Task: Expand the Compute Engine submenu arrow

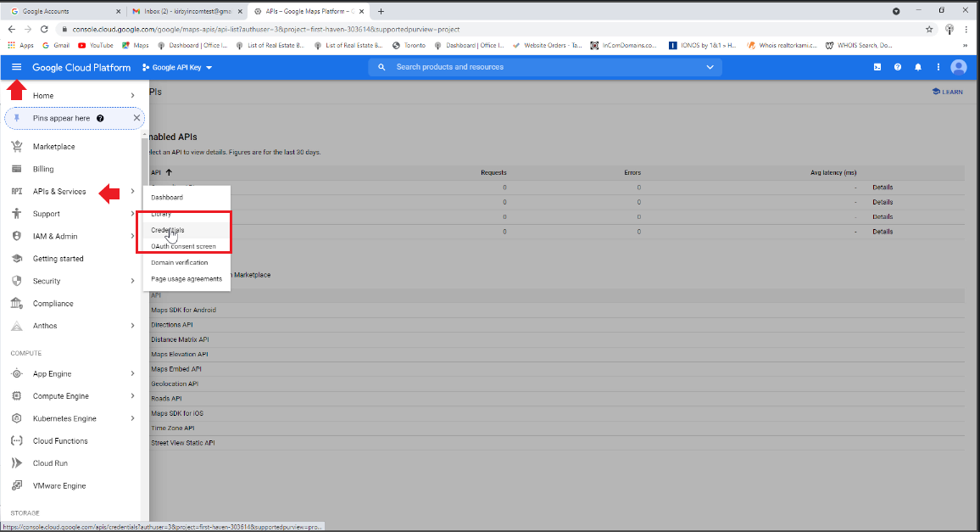Action: (133, 396)
